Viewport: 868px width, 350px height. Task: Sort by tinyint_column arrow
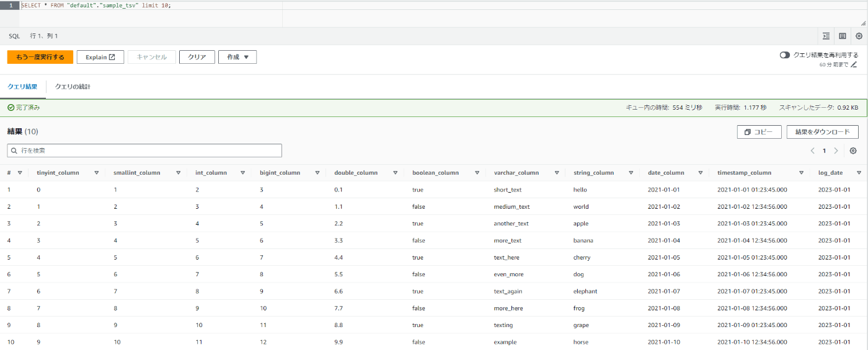point(96,173)
